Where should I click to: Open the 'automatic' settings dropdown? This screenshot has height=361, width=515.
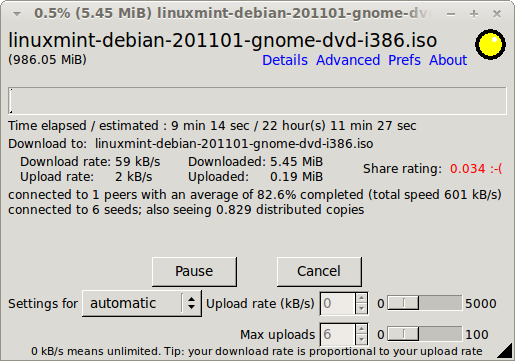tap(142, 303)
